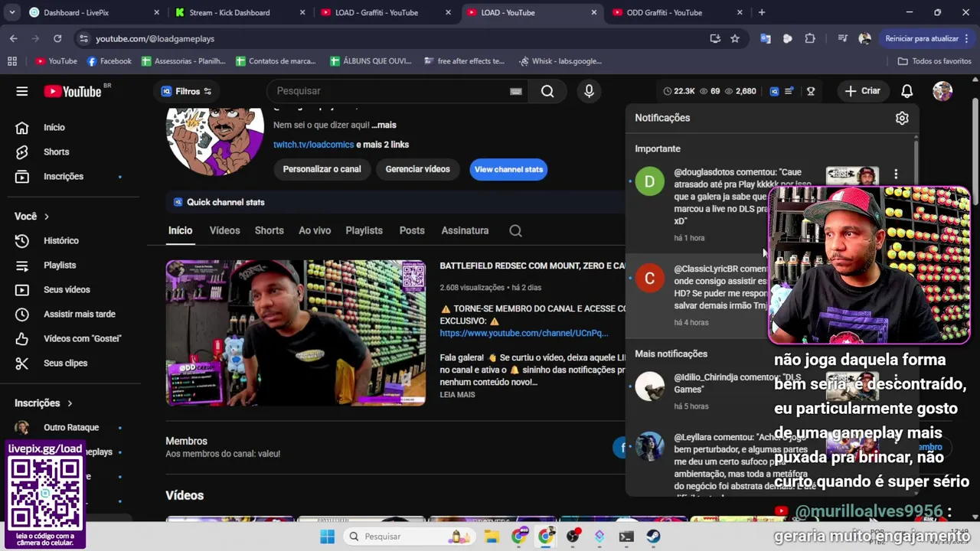The image size is (980, 551).
Task: Start voice search with the microphone
Action: 589,91
